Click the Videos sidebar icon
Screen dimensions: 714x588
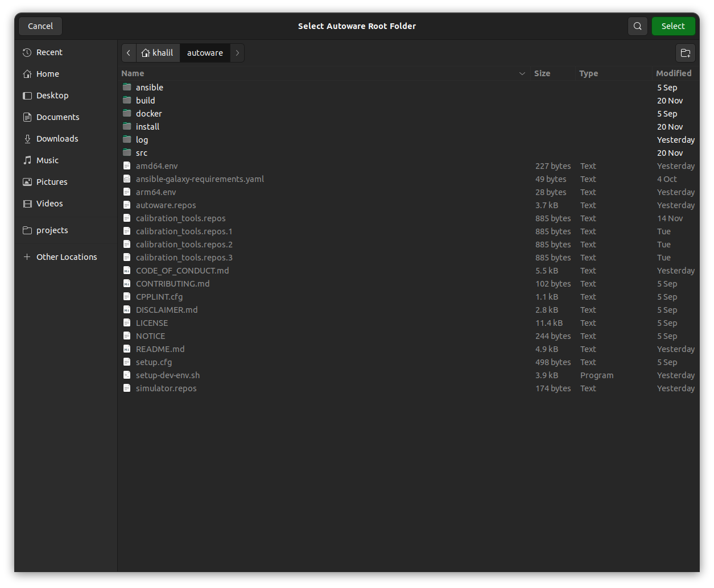[x=27, y=203]
